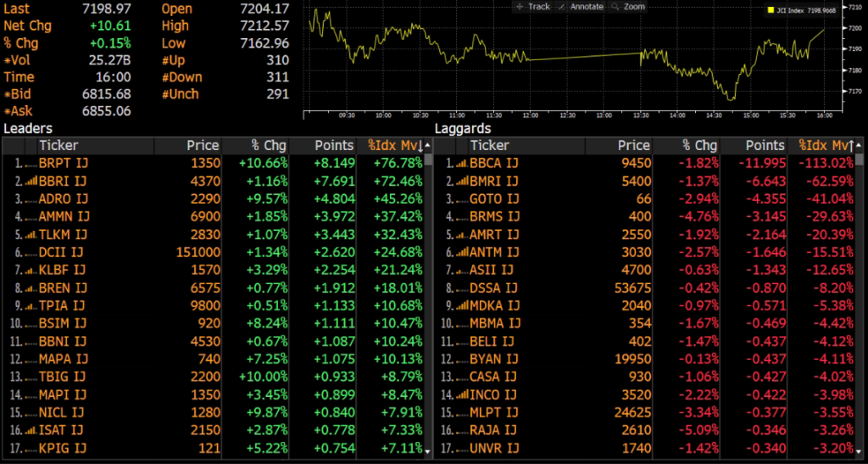Viewport: 868px width, 464px height.
Task: Click the Last value 7198.97
Action: (x=106, y=8)
